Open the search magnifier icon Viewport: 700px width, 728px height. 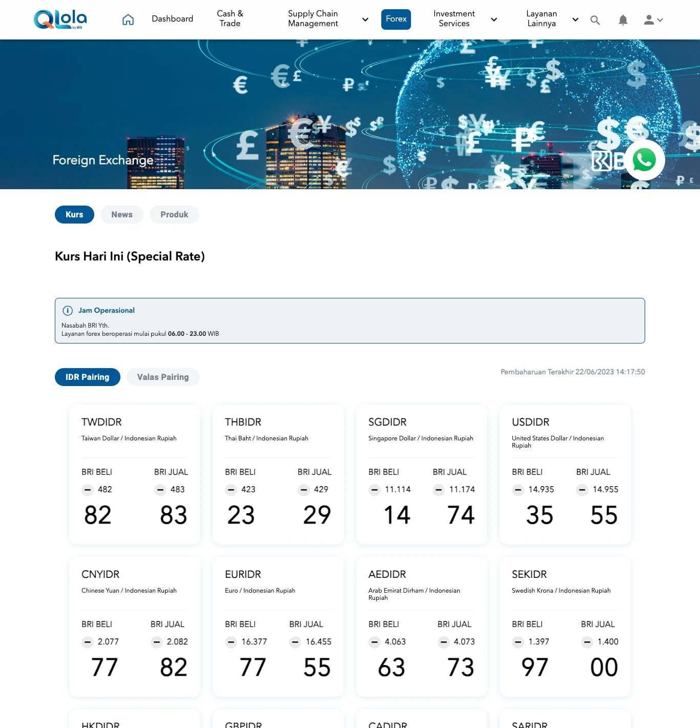[595, 20]
